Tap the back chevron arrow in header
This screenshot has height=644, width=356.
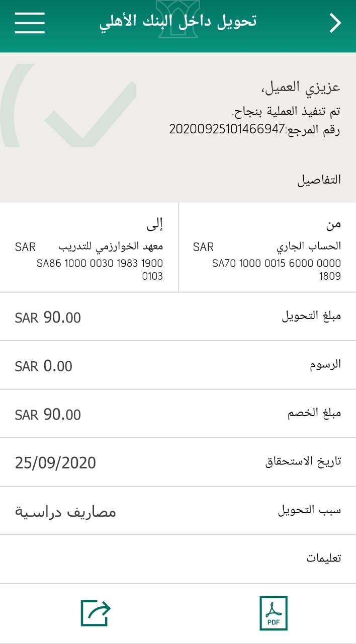coord(335,23)
